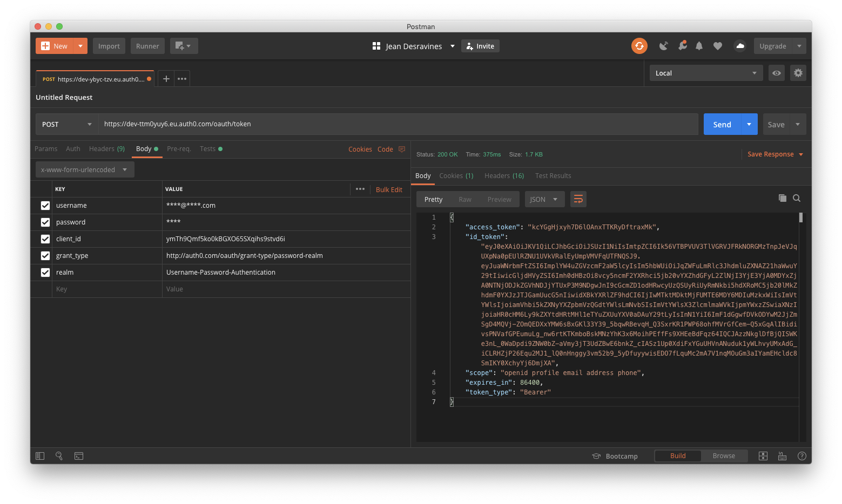Expand the Save Response dropdown
842x504 pixels.
[x=800, y=154]
